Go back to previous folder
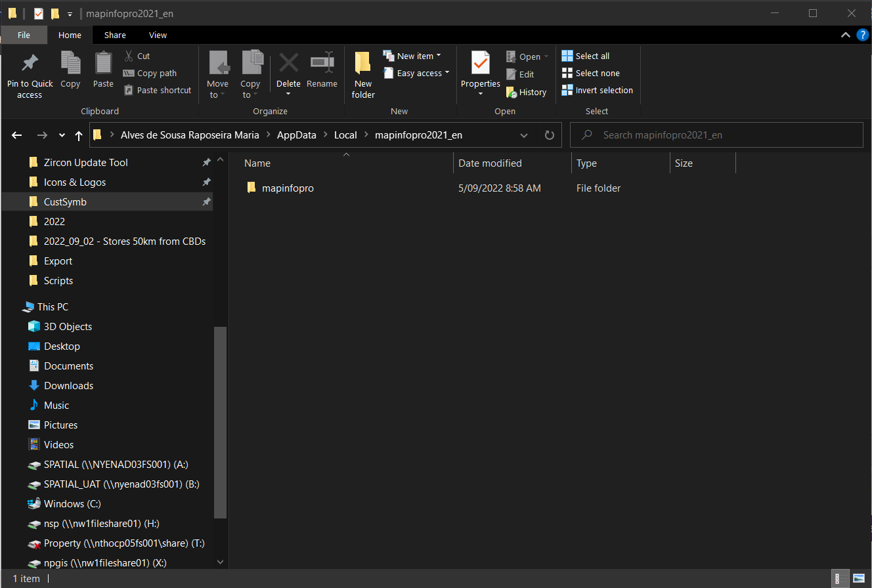The width and height of the screenshot is (872, 588). 17,135
